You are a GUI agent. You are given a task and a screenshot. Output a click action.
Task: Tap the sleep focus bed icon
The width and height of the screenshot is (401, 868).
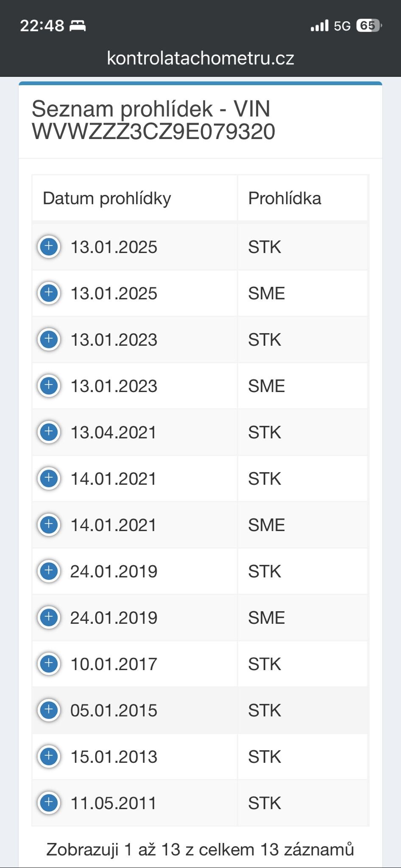(78, 26)
